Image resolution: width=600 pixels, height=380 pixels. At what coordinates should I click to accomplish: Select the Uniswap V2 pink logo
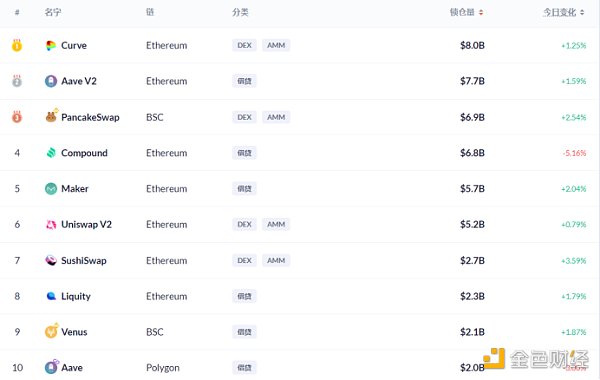pos(51,225)
